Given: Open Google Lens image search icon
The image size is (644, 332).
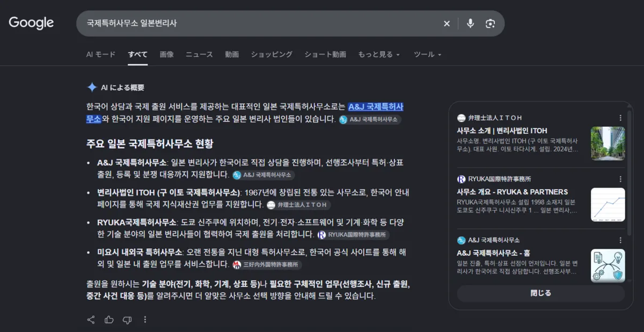Looking at the screenshot, I should 490,24.
